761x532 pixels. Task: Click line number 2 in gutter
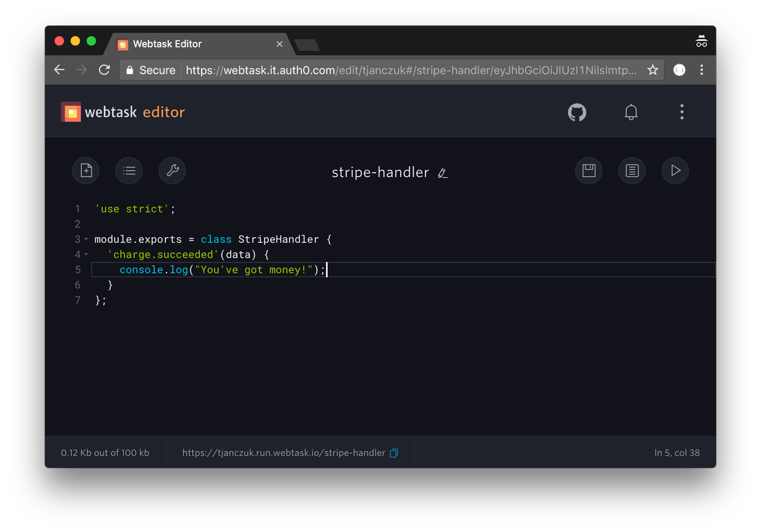click(x=78, y=224)
